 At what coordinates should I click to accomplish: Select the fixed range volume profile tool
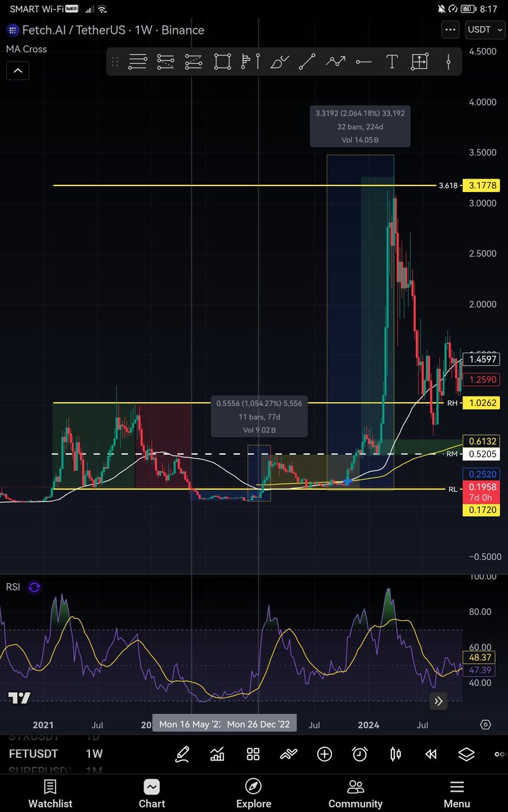click(x=251, y=62)
